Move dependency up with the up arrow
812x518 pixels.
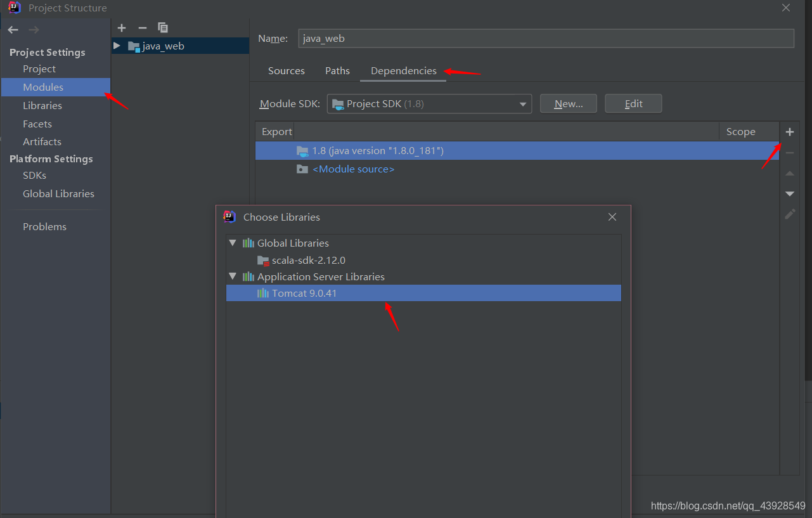tap(790, 173)
